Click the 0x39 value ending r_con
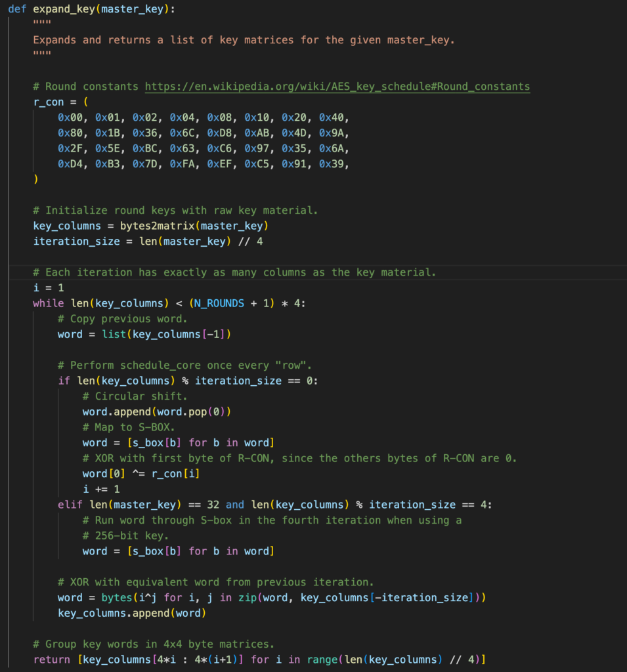Image resolution: width=627 pixels, height=672 pixels. coord(332,164)
